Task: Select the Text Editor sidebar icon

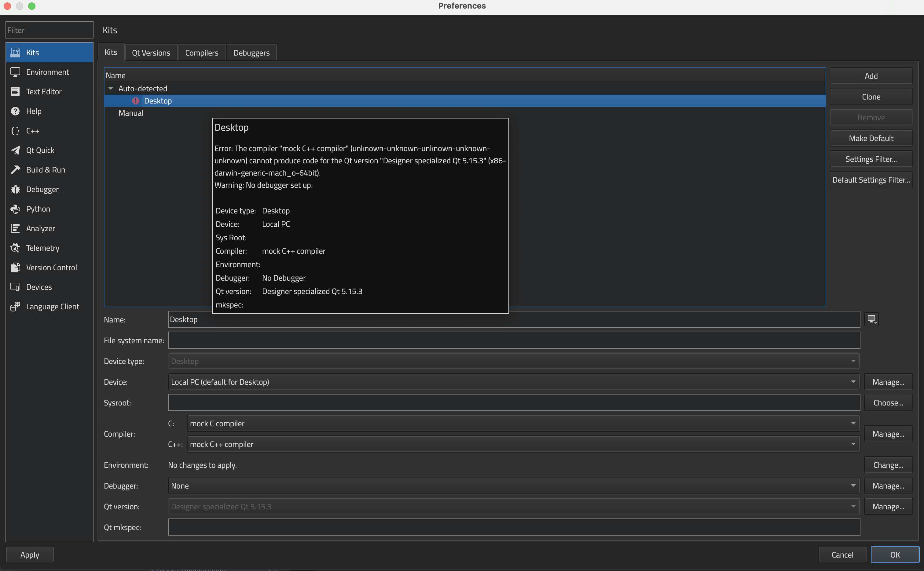Action: 15,92
